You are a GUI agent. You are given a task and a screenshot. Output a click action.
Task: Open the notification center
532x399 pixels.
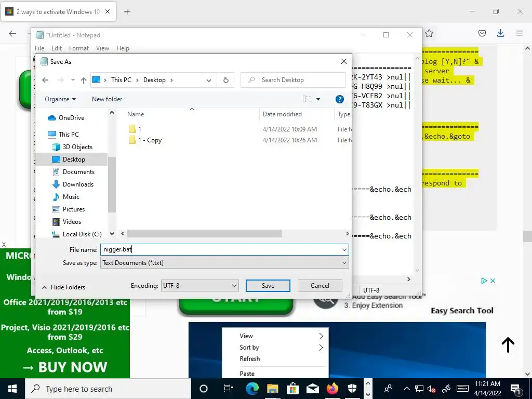[x=515, y=389]
